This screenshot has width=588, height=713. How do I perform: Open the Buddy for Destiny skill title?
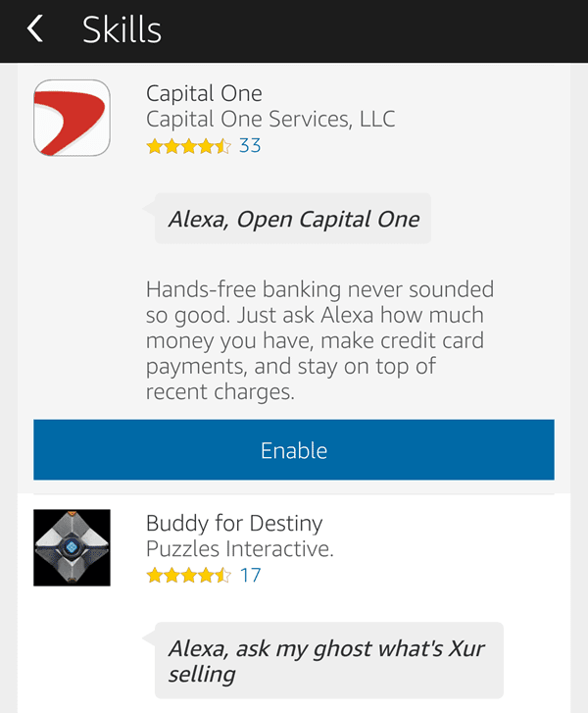coord(234,523)
